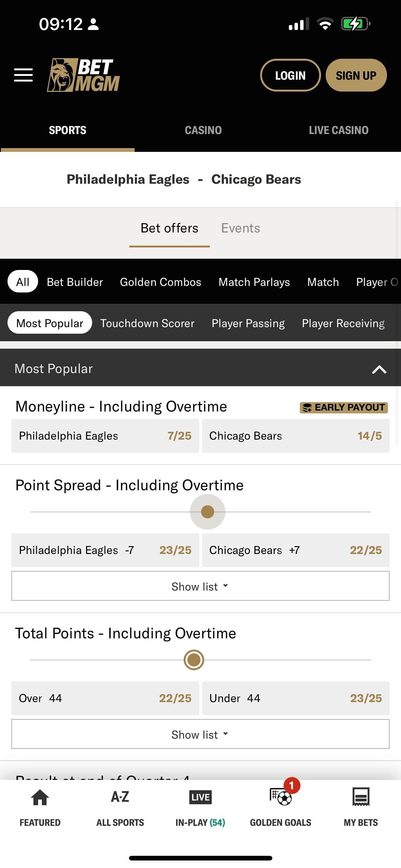This screenshot has width=401, height=868.
Task: Pick Chicago Bears moneyline at 14/5
Action: pos(296,436)
